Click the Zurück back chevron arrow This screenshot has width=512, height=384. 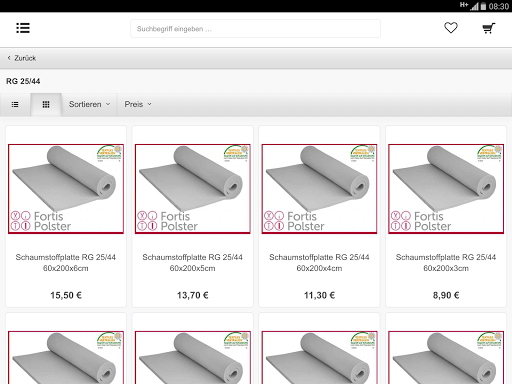point(9,58)
